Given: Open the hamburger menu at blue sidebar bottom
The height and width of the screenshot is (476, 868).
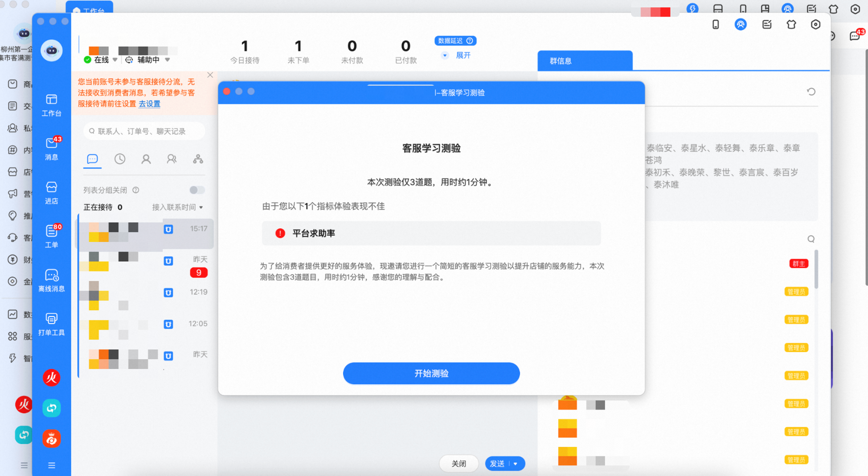Looking at the screenshot, I should (x=52, y=465).
